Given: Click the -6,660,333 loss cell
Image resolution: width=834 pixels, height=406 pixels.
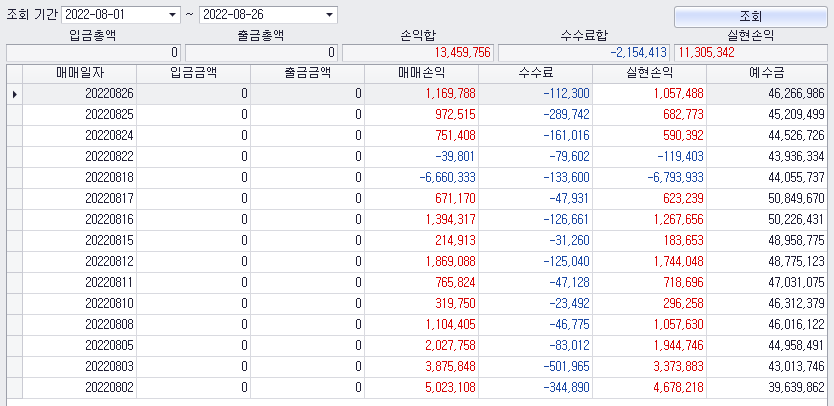Looking at the screenshot, I should tap(421, 178).
